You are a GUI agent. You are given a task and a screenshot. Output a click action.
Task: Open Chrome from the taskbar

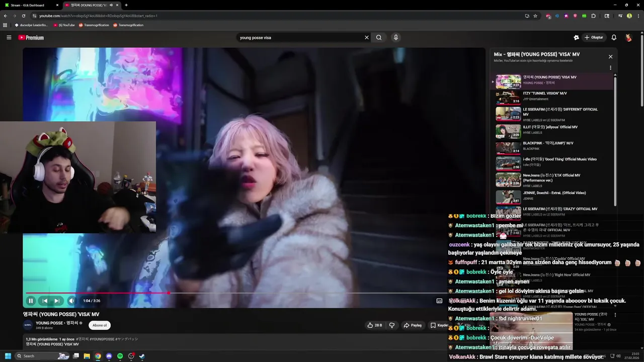pos(98,356)
